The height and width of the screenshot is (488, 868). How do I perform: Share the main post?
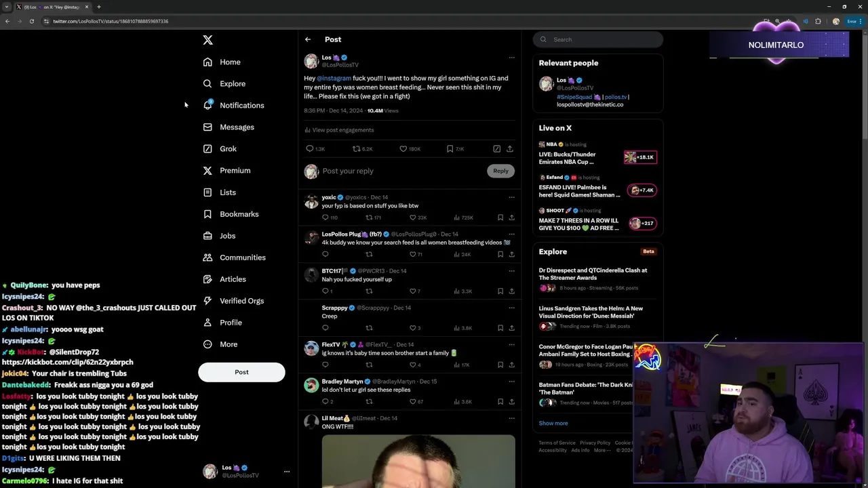510,148
